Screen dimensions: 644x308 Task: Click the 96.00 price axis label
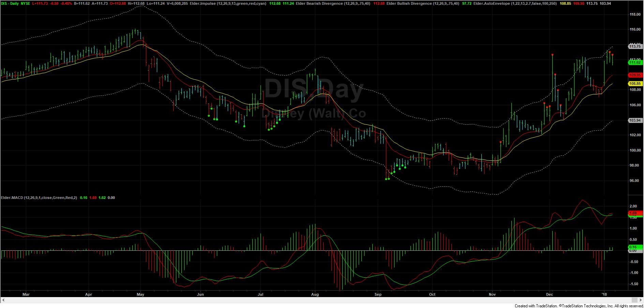click(635, 181)
